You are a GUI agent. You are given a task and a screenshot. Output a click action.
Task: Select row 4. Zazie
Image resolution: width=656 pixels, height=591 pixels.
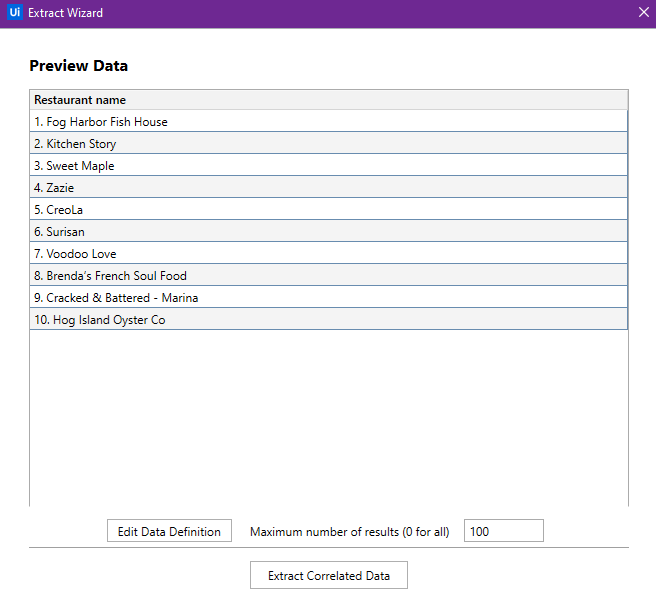[x=328, y=187]
